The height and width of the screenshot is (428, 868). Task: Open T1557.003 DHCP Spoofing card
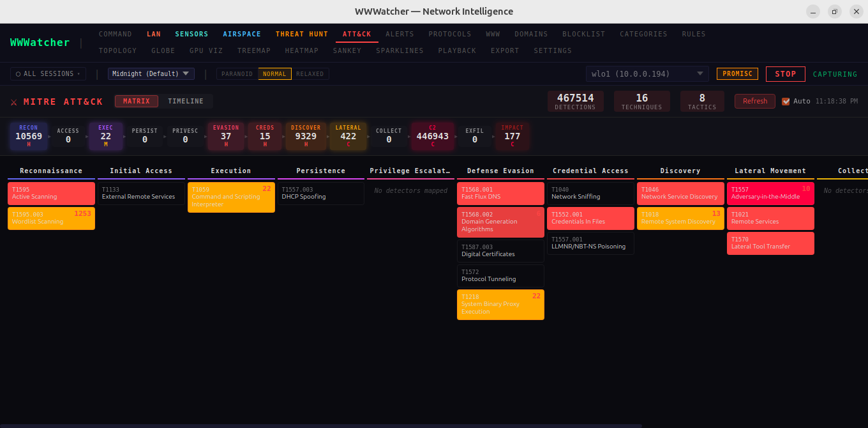(321, 193)
